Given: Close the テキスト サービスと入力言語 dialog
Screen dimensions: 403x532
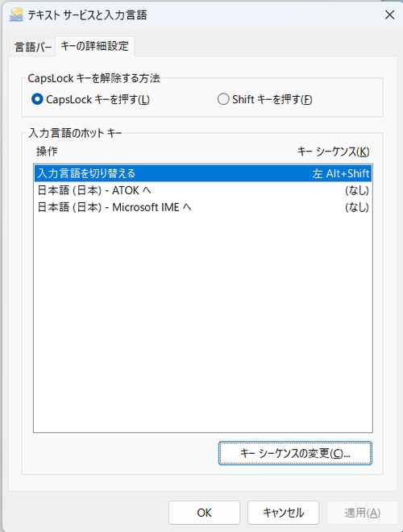Looking at the screenshot, I should pyautogui.click(x=389, y=15).
